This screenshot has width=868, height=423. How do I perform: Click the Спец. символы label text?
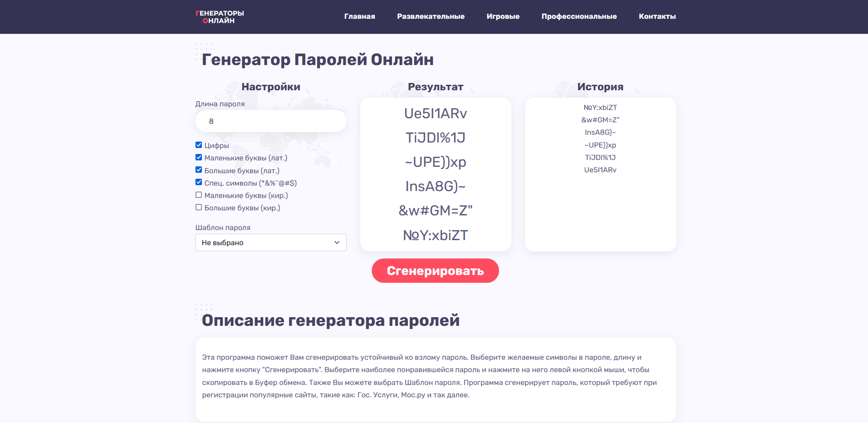point(250,183)
